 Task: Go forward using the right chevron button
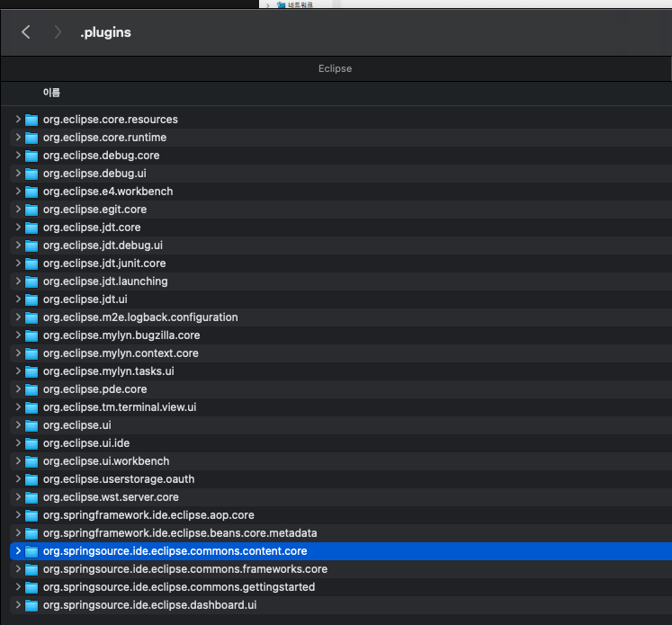click(58, 32)
